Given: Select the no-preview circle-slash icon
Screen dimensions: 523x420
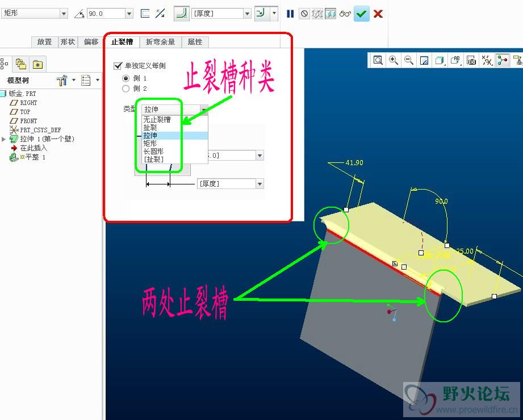Looking at the screenshot, I should [x=304, y=14].
